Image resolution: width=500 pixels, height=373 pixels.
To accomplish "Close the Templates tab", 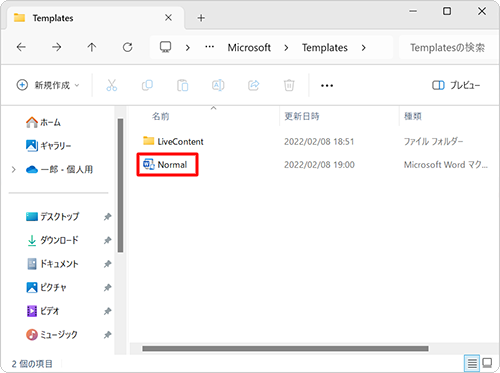I will [169, 18].
